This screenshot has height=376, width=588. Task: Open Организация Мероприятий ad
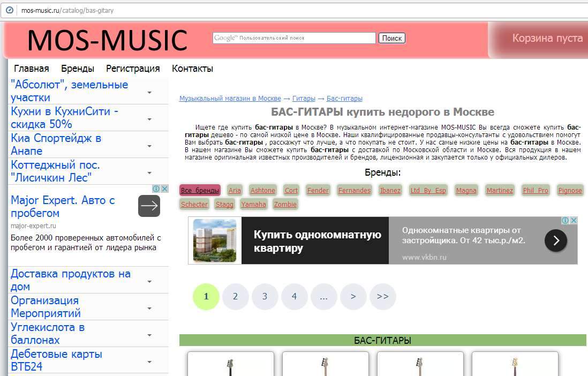pos(46,306)
